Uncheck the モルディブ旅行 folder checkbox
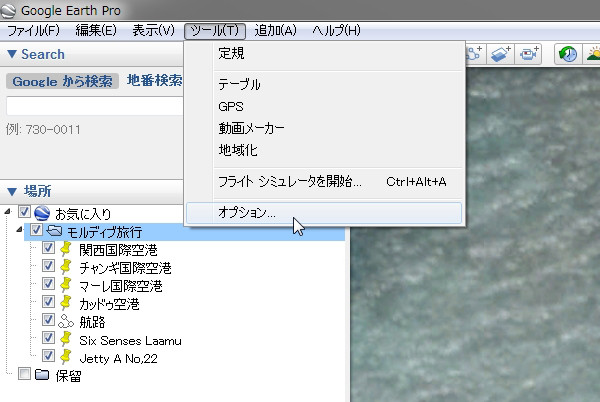The image size is (600, 402). [36, 230]
